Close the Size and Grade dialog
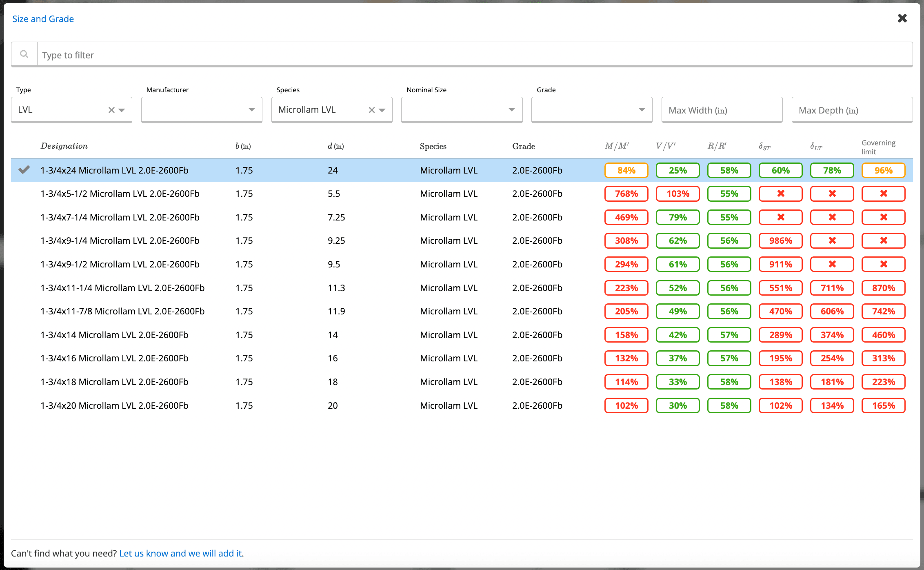This screenshot has height=570, width=924. coord(902,18)
